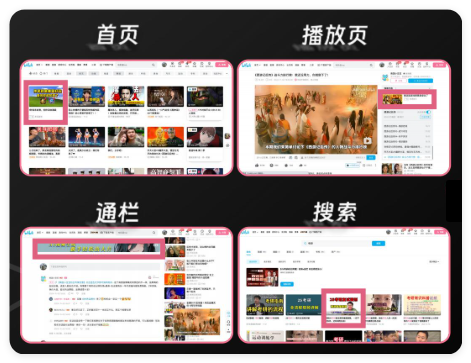
Task: Open three dancers video thumbnail on 首页 screenshot
Action: point(87,137)
